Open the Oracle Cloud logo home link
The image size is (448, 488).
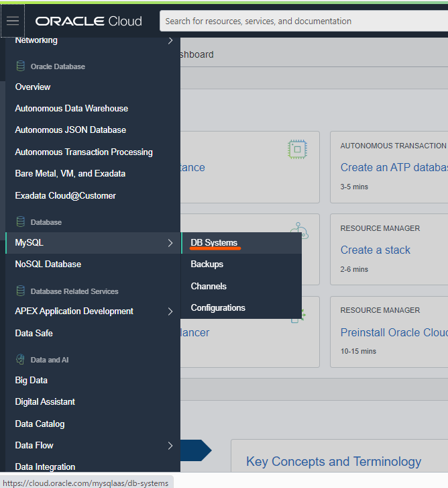click(89, 21)
